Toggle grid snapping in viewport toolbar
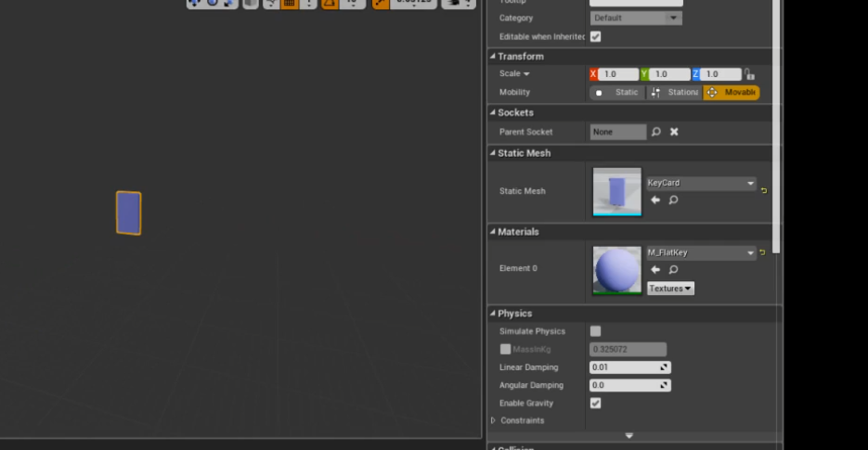The width and height of the screenshot is (868, 450). 289,4
